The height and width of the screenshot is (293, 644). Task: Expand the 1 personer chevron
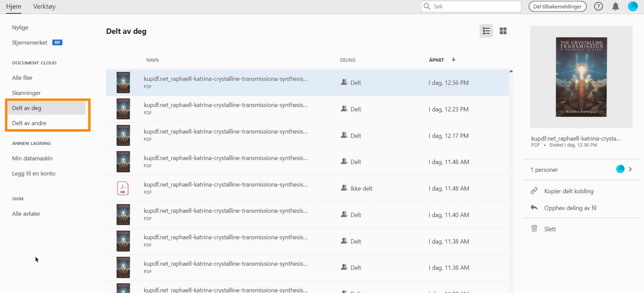tap(630, 169)
